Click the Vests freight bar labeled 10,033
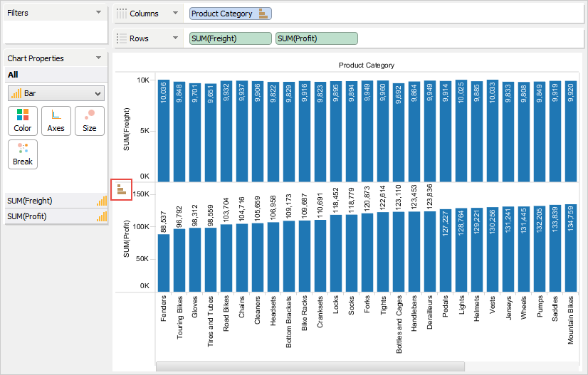Viewport: 588px width, 375px height. pos(493,131)
